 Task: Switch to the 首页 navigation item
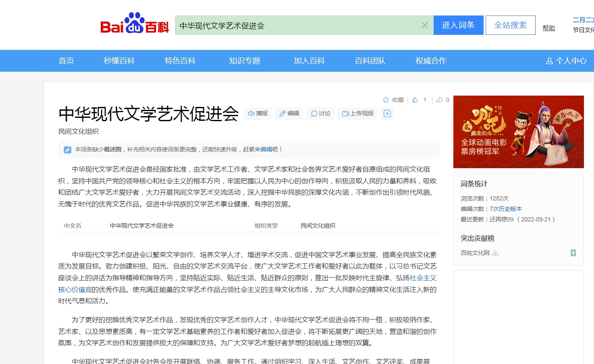click(x=66, y=60)
